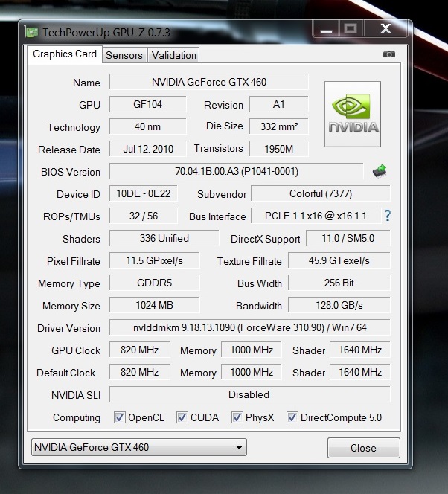Click the BIOS save chip icon
448x494 pixels.
click(380, 171)
